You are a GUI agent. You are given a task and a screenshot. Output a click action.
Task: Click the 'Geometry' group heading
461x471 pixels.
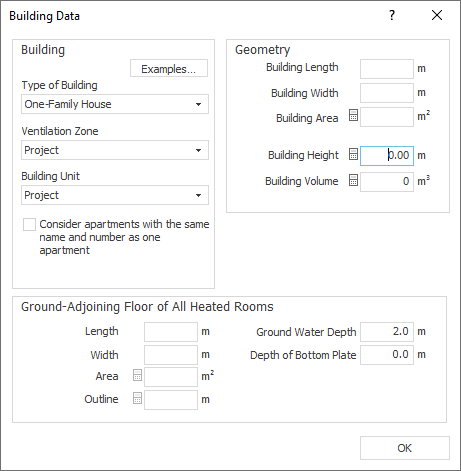click(x=262, y=50)
